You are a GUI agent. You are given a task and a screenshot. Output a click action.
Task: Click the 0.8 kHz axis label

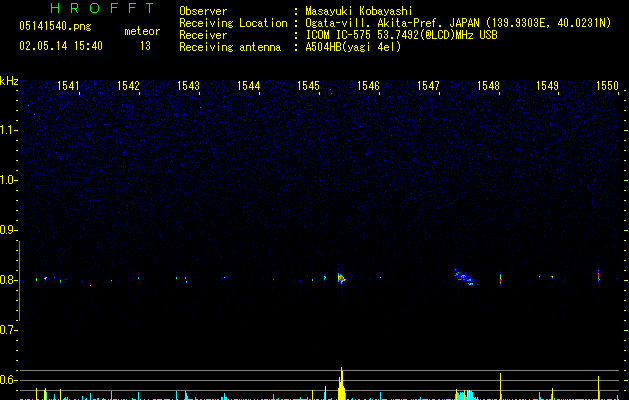click(8, 280)
